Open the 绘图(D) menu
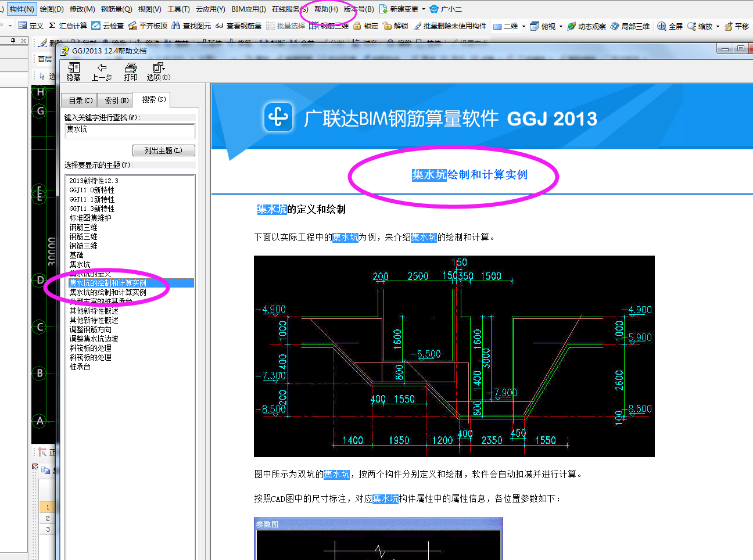The height and width of the screenshot is (560, 753). coord(52,9)
